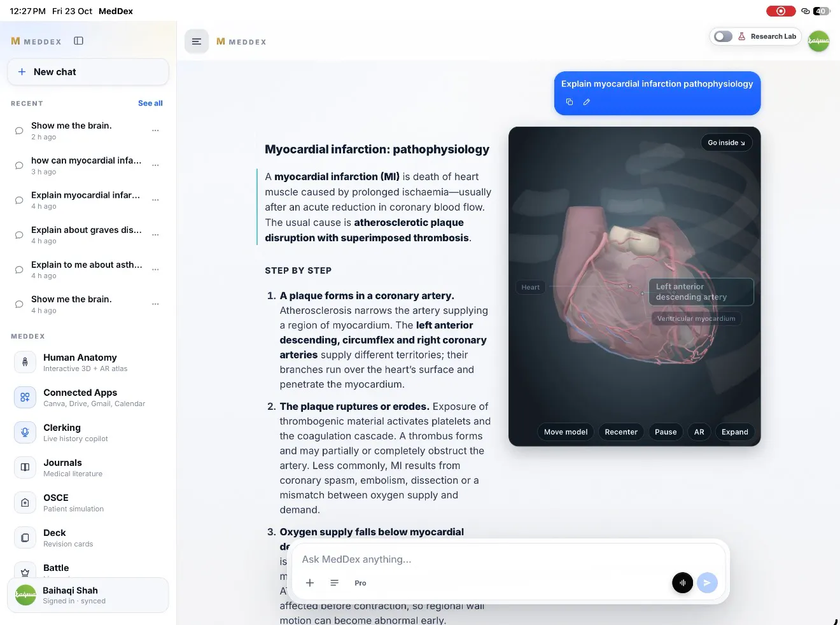This screenshot has height=625, width=840.
Task: Add an attachment with the plus icon
Action: 310,583
